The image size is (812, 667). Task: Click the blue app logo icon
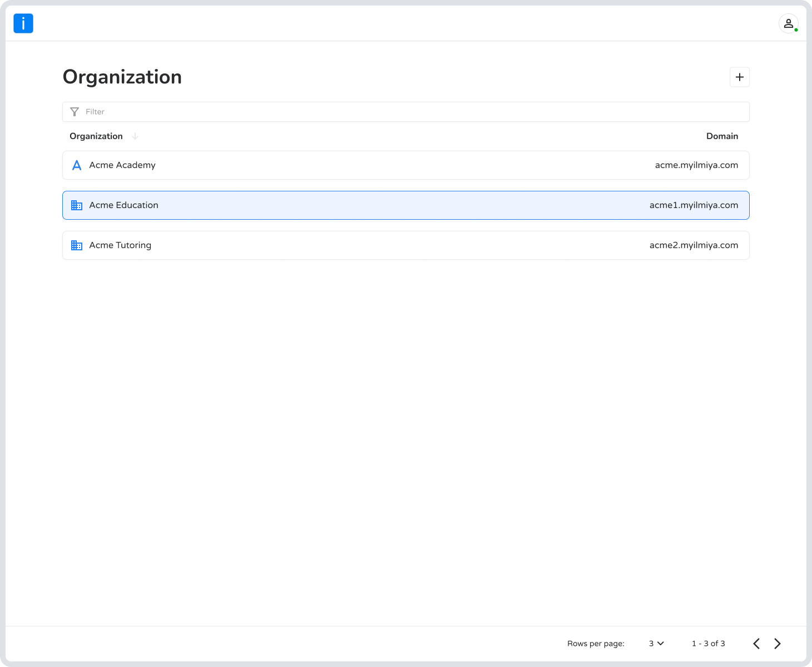23,23
